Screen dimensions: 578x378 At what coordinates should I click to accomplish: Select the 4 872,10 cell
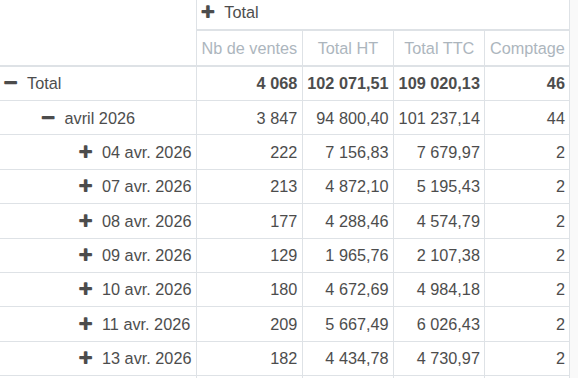348,186
